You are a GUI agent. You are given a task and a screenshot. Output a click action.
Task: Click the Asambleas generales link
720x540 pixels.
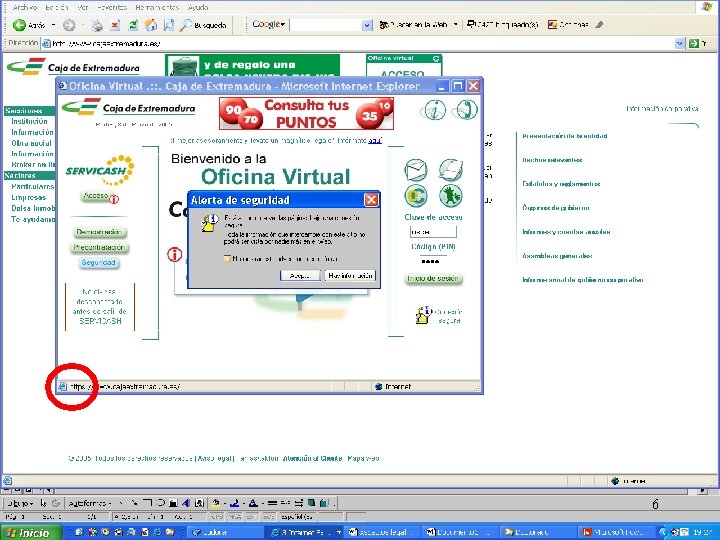[557, 256]
